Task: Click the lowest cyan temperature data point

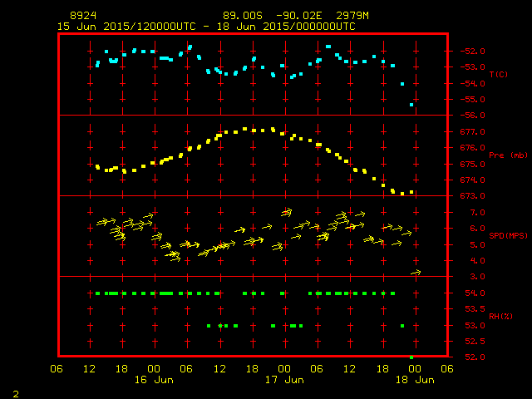Action: pyautogui.click(x=411, y=105)
